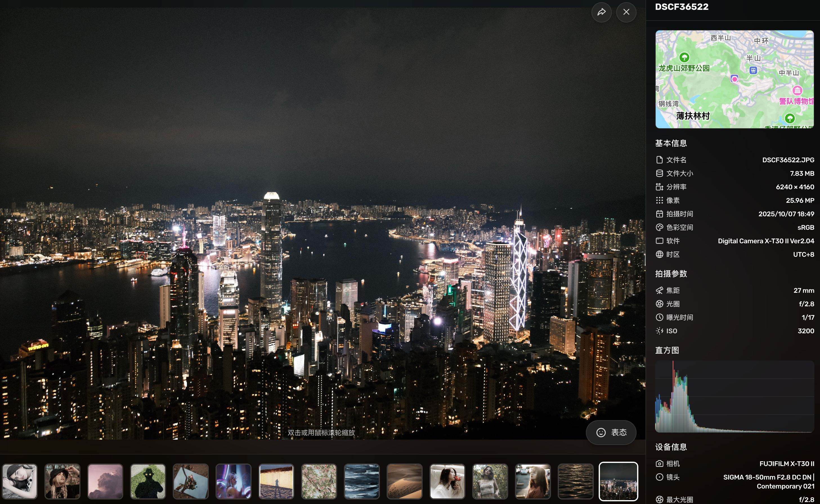Click the SIGMA 18-50mm F2.8 DC DN lens value
The width and height of the screenshot is (820, 504).
coord(769,482)
